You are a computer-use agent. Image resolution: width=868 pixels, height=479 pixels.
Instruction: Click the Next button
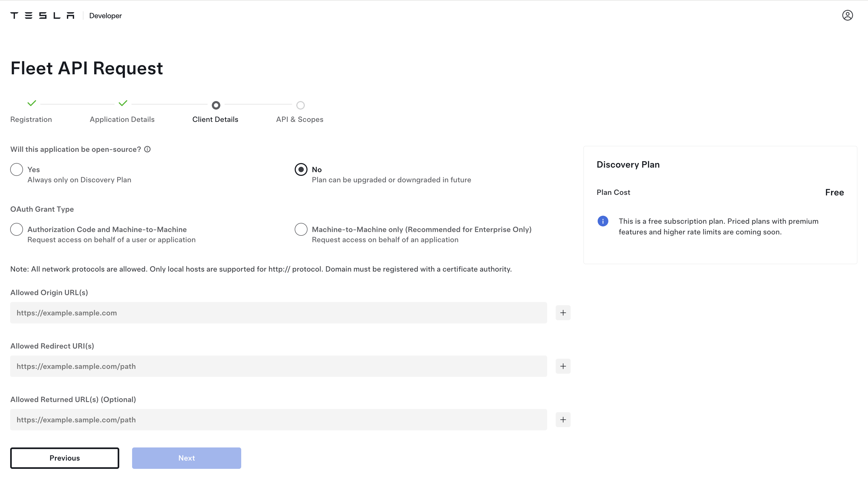(x=186, y=458)
